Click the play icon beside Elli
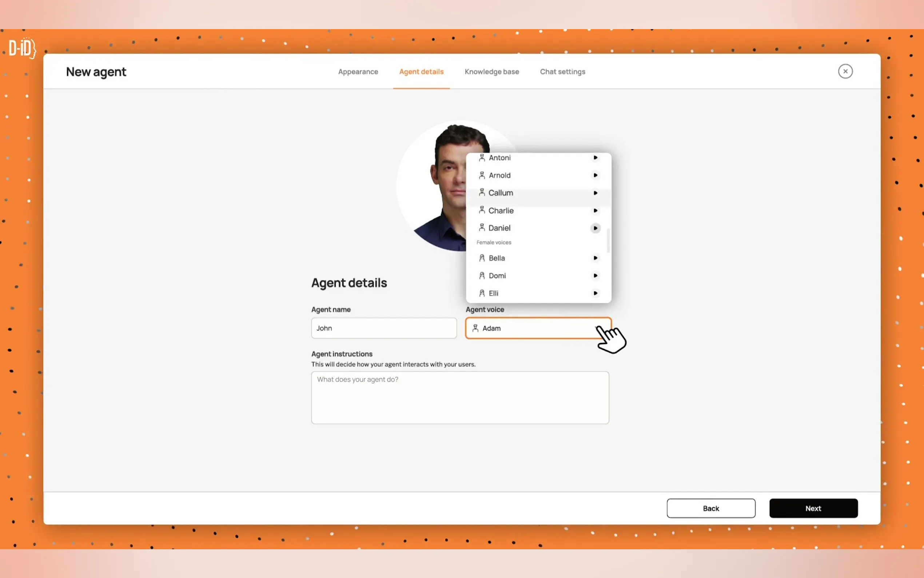The image size is (924, 578). (595, 293)
